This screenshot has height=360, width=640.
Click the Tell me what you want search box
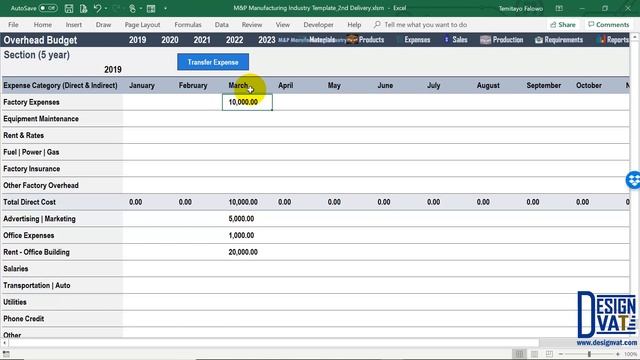[420, 24]
